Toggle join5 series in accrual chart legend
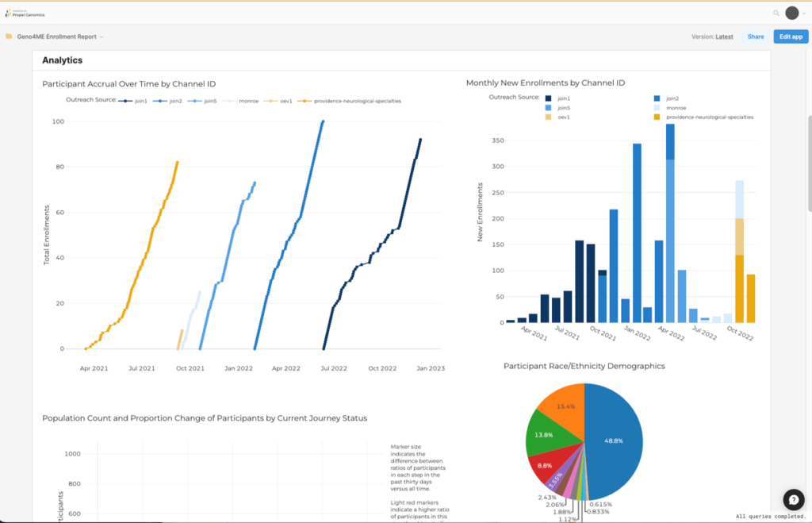 203,101
